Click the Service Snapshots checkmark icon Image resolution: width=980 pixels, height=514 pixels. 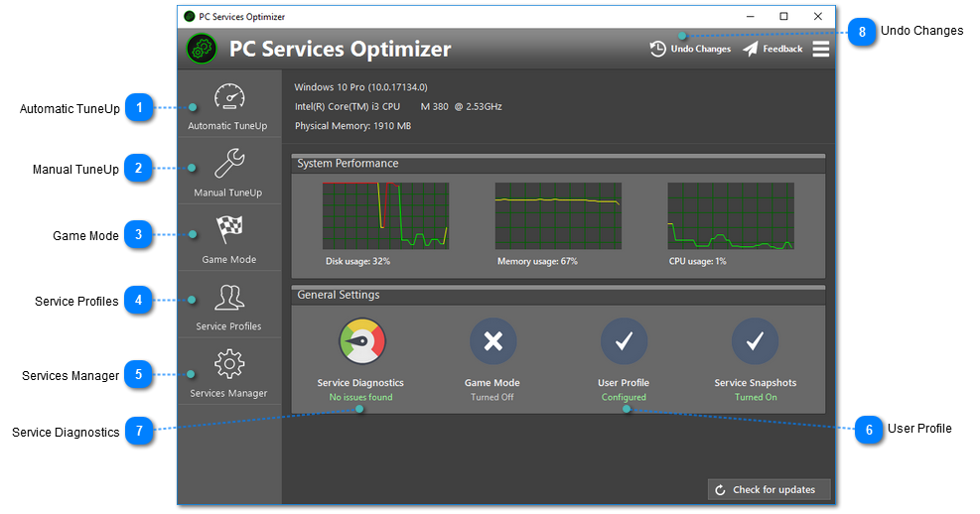[x=755, y=341]
